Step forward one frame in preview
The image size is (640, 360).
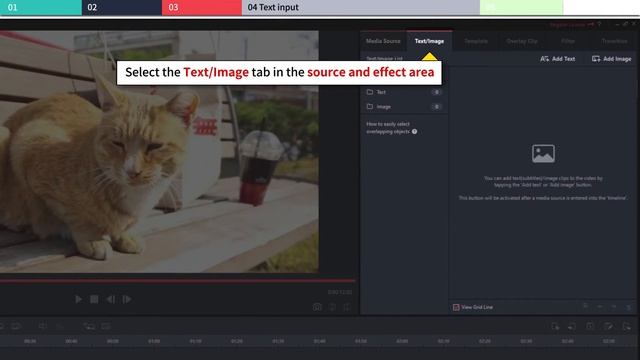pyautogui.click(x=127, y=299)
